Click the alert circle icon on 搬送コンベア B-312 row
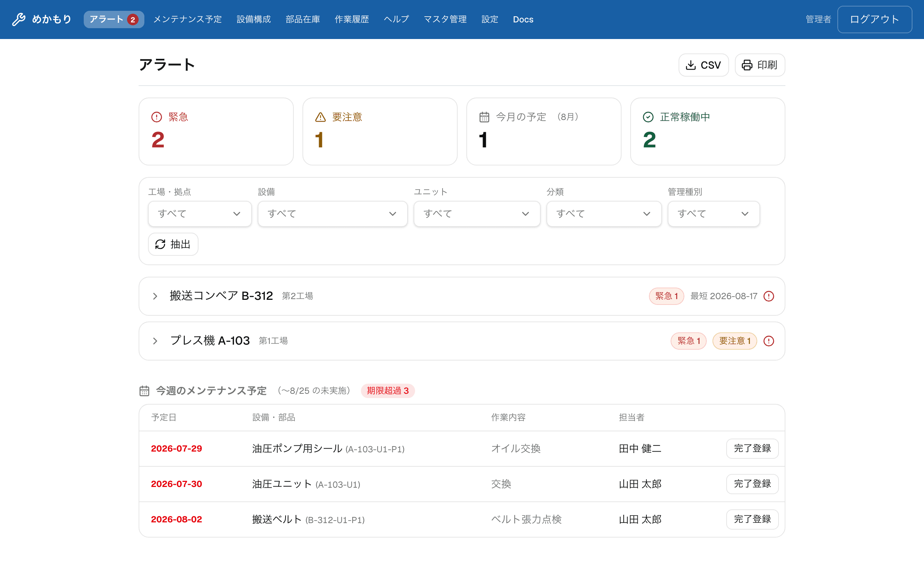This screenshot has height=578, width=924. coord(768,296)
